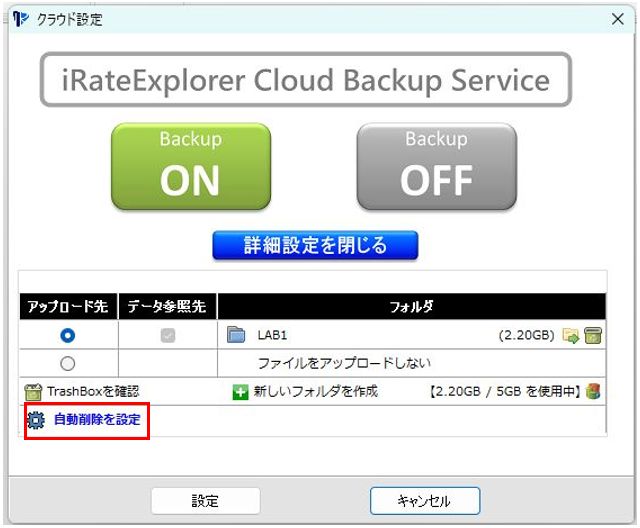Open 自動削除を設定 link

coord(97,420)
